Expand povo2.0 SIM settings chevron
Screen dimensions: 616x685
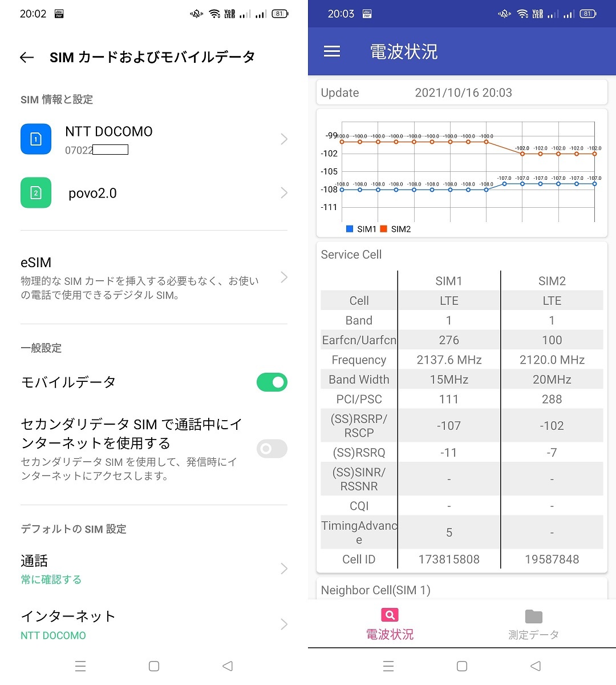(x=284, y=193)
